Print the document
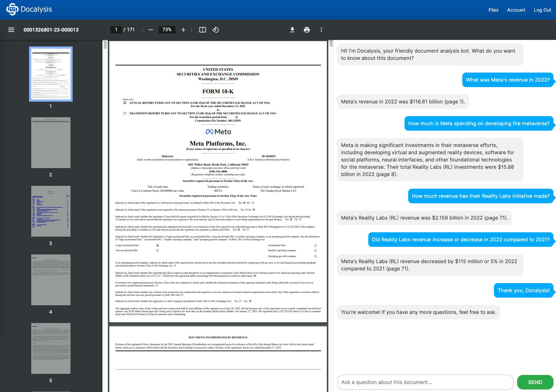The height and width of the screenshot is (392, 556). (307, 30)
